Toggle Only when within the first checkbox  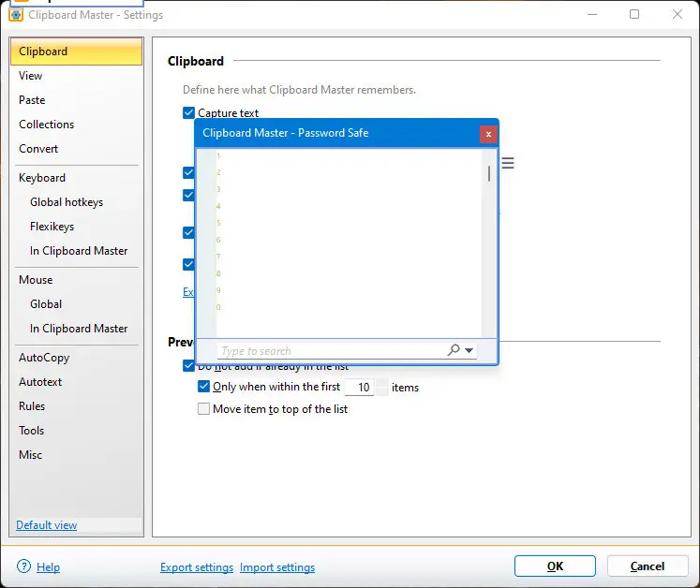(x=203, y=386)
